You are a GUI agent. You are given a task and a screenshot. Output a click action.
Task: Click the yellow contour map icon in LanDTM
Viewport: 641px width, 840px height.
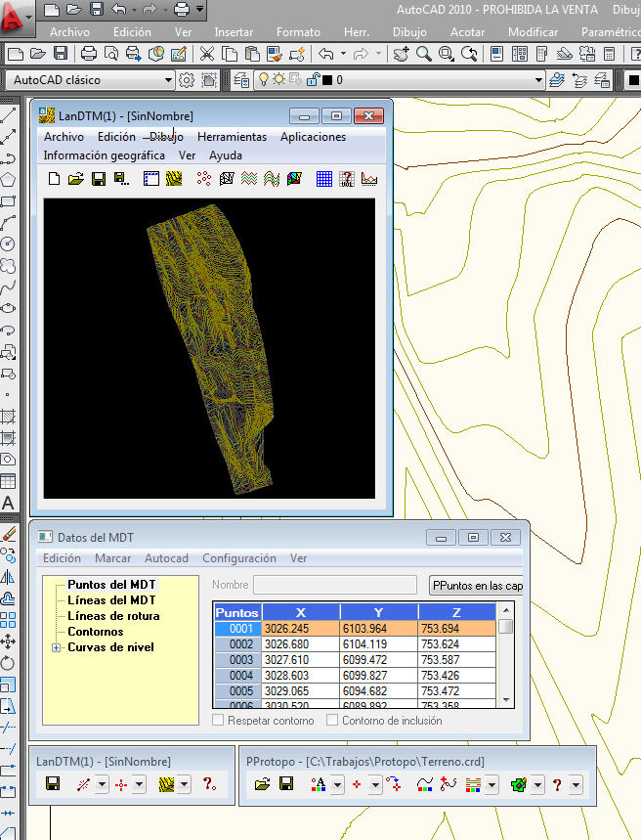pos(174,178)
